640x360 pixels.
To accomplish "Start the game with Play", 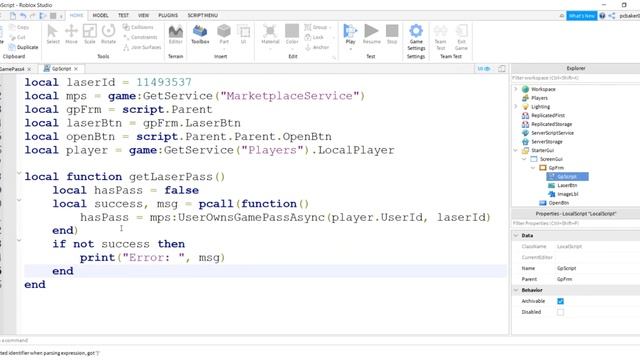I will point(350,32).
